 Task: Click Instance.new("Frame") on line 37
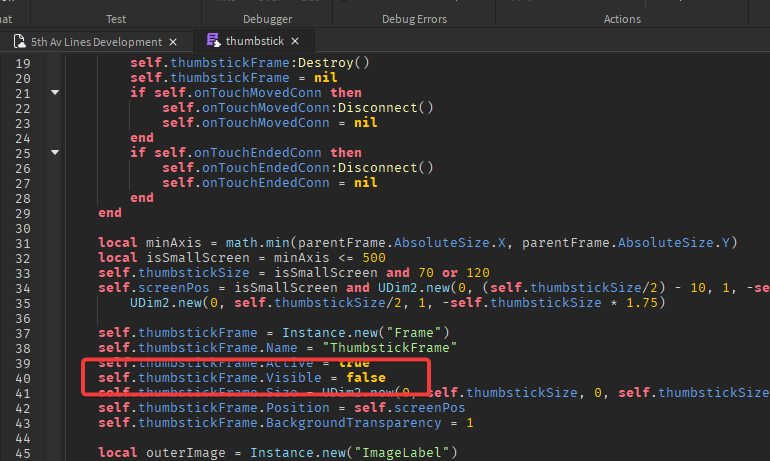[x=366, y=332]
